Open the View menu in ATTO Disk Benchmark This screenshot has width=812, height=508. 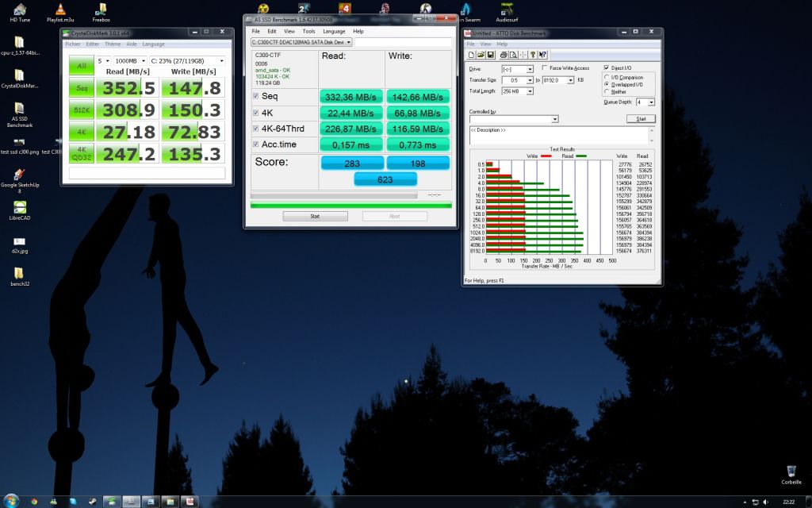click(x=485, y=44)
